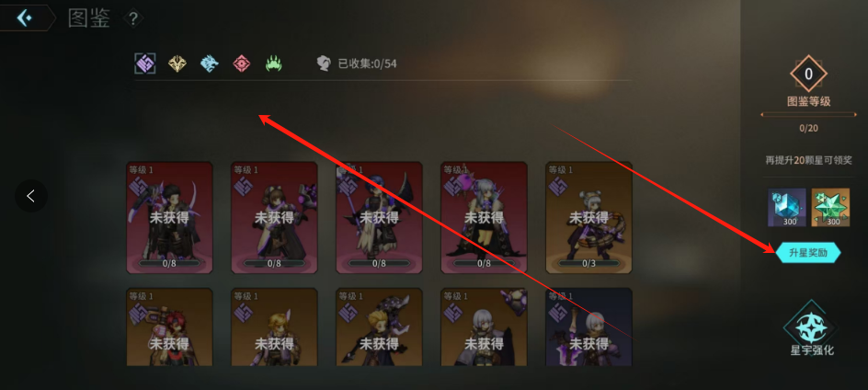The width and height of the screenshot is (868, 390).
Task: Click the left chevron arrow in the circle
Action: [x=31, y=196]
